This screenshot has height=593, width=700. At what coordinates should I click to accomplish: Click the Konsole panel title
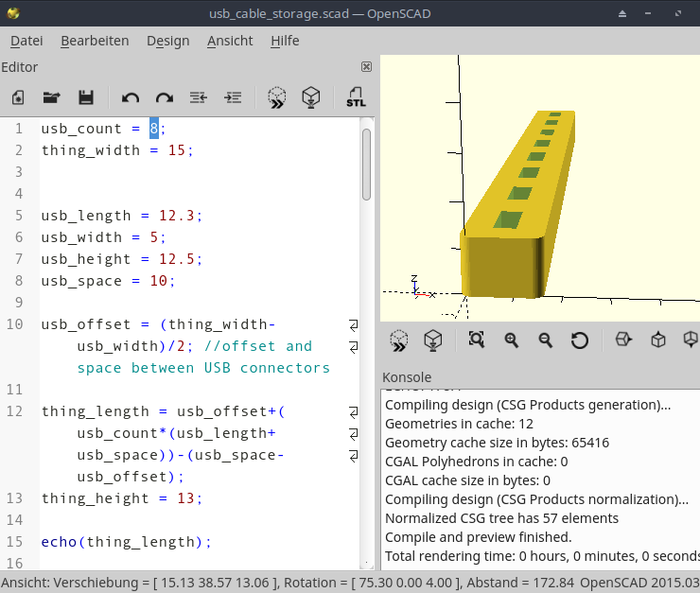407,377
